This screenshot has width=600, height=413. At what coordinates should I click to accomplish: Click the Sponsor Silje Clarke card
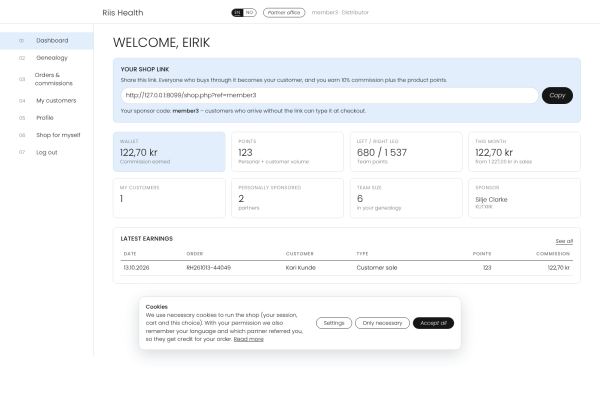pos(524,198)
